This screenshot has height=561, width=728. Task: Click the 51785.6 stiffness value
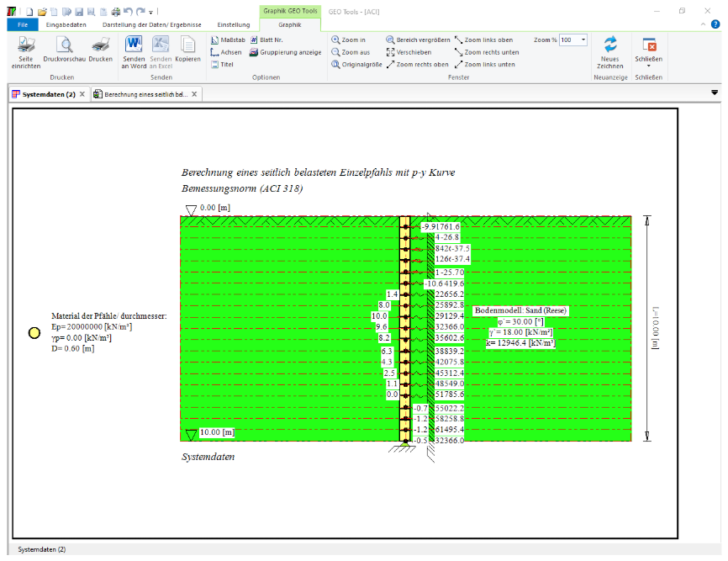(450, 394)
